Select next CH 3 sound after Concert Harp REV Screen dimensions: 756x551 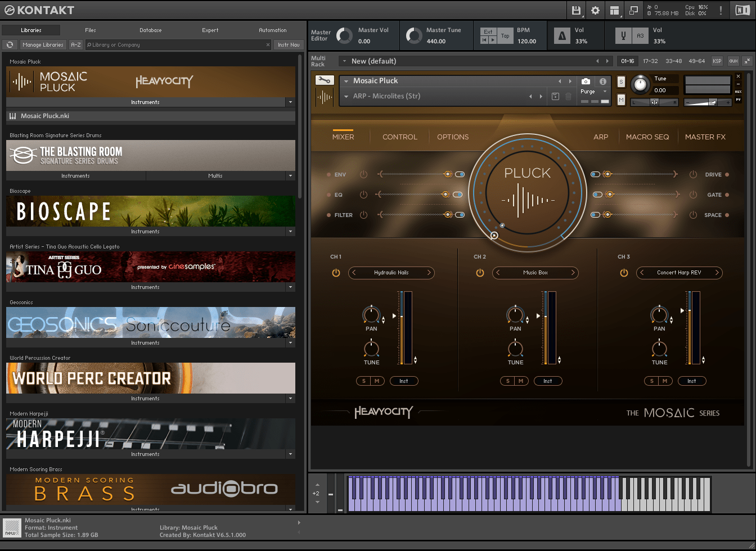717,273
